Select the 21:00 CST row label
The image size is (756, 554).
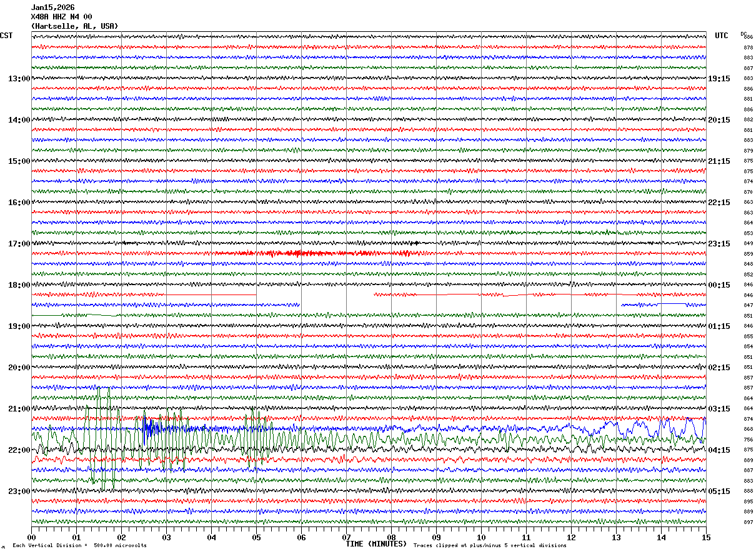click(19, 409)
